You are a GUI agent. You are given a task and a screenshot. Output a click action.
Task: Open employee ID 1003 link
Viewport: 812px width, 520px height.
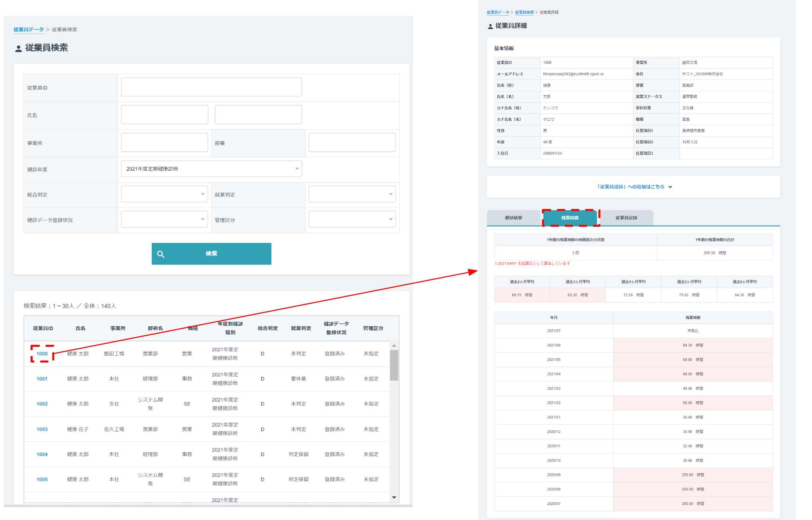(x=42, y=429)
